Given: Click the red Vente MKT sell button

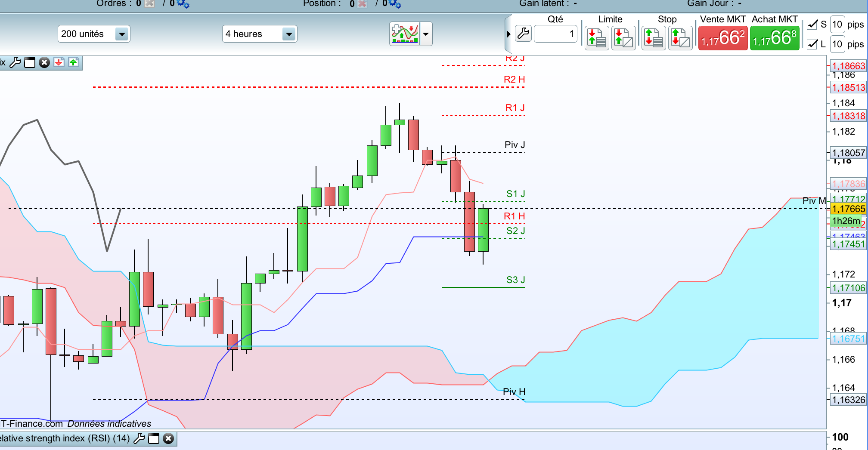Looking at the screenshot, I should tap(723, 38).
